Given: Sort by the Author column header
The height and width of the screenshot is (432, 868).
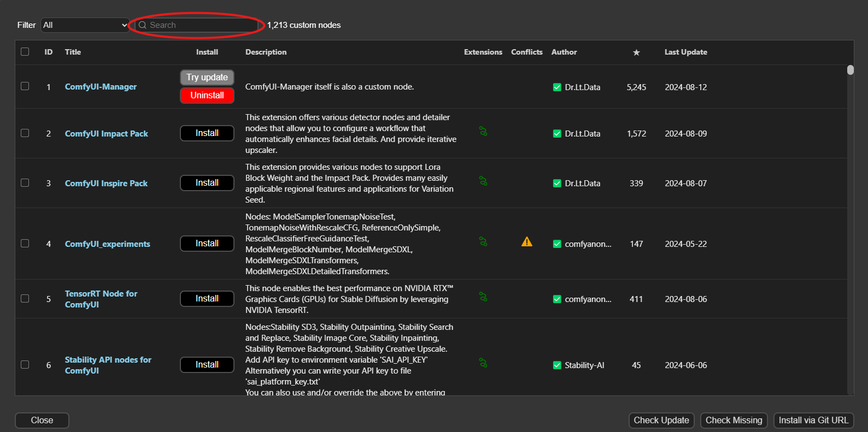Looking at the screenshot, I should [564, 52].
